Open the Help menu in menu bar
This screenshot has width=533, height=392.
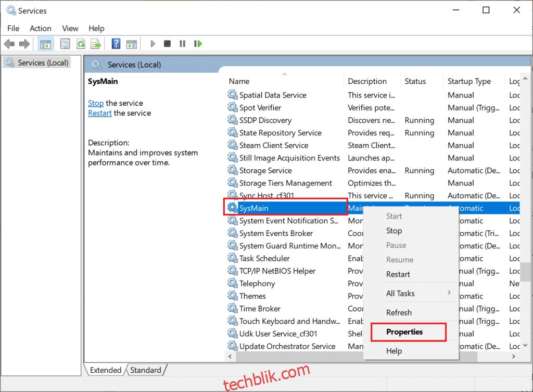tap(96, 28)
